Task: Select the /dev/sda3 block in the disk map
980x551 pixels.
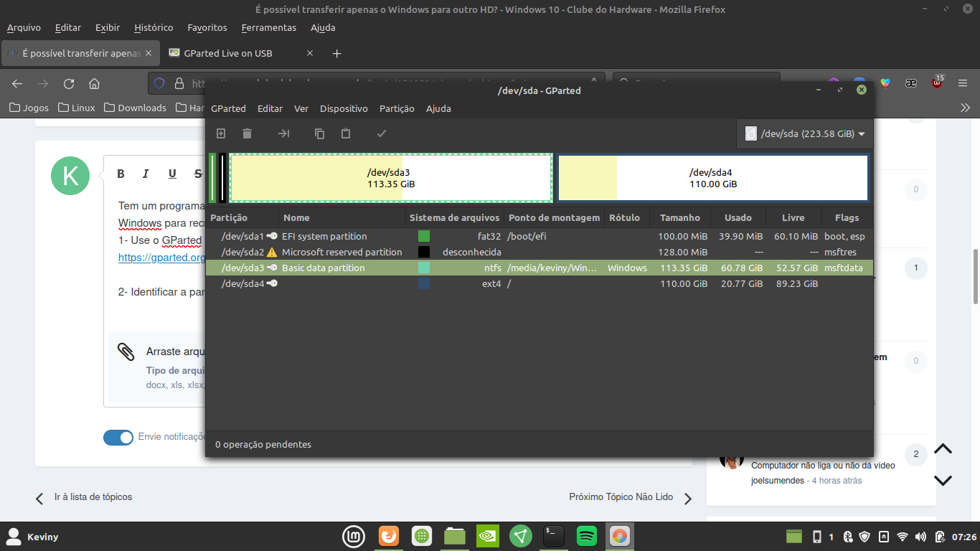Action: coord(391,178)
